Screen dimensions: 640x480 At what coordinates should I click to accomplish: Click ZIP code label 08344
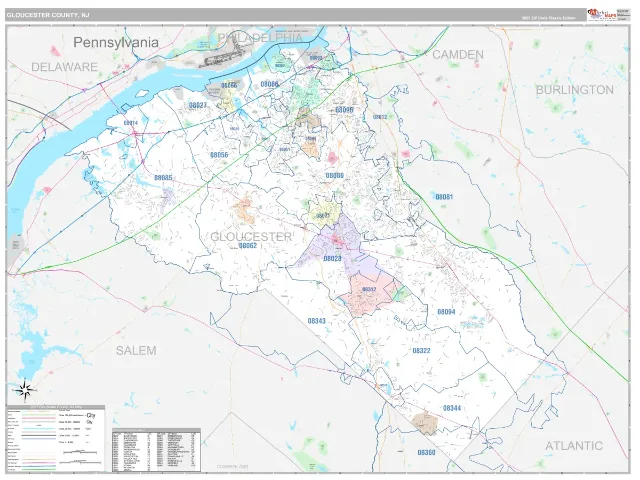(452, 408)
